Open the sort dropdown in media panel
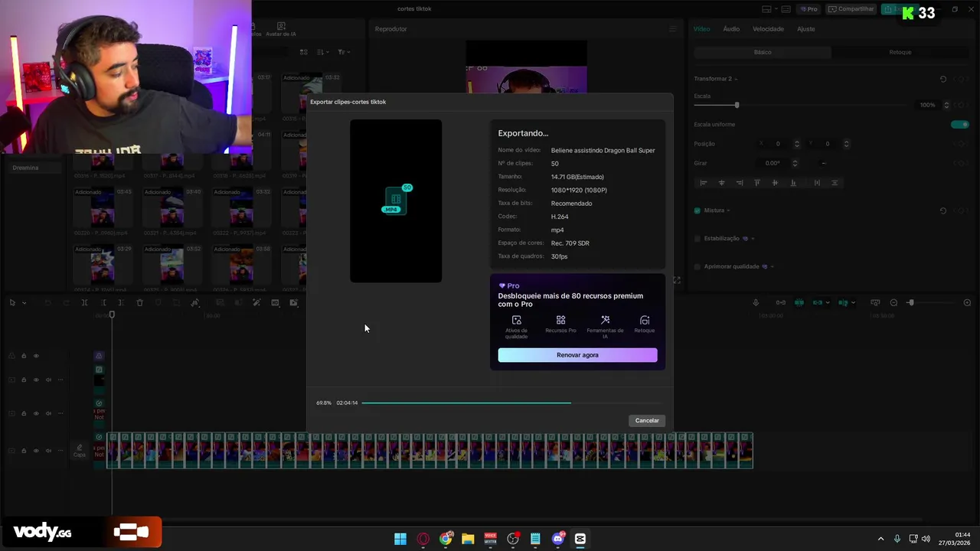 pyautogui.click(x=322, y=52)
